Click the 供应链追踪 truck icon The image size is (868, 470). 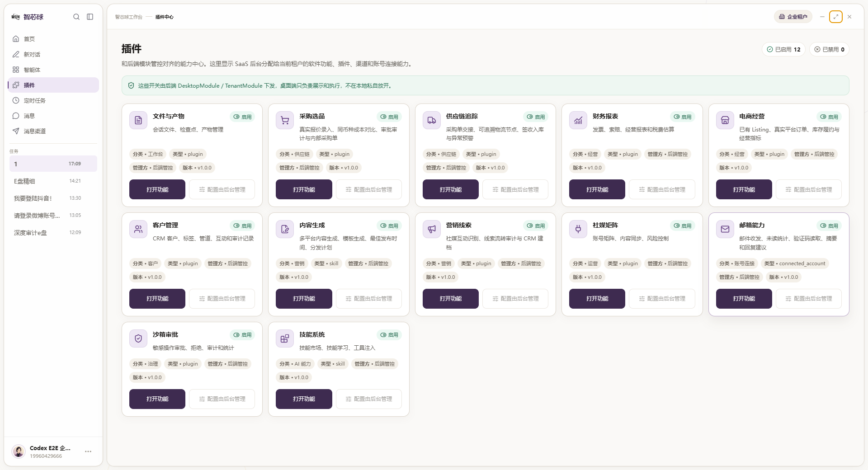(432, 120)
